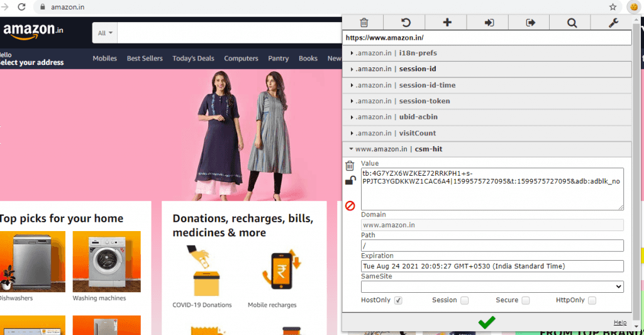Click the Domain field showing www.amazon.in
The image size is (644, 335).
coord(492,225)
